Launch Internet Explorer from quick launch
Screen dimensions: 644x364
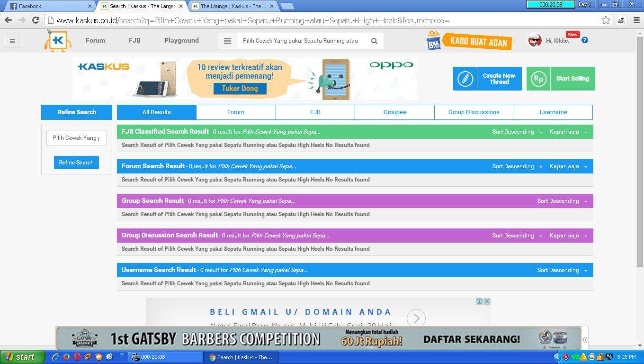click(55, 357)
